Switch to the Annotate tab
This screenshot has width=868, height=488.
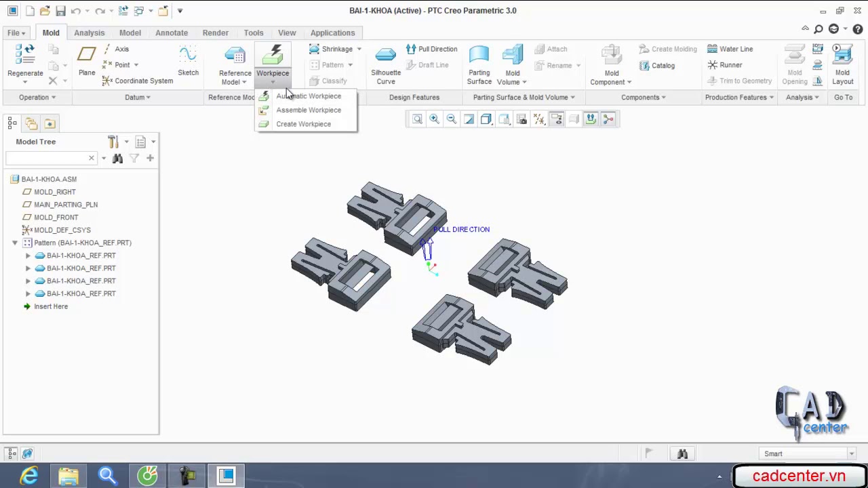click(172, 33)
